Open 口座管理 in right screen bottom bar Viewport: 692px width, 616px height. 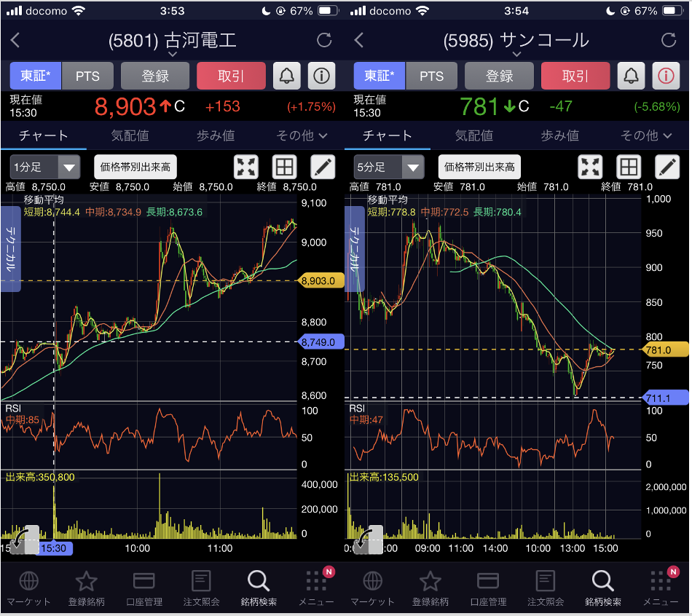coord(488,588)
